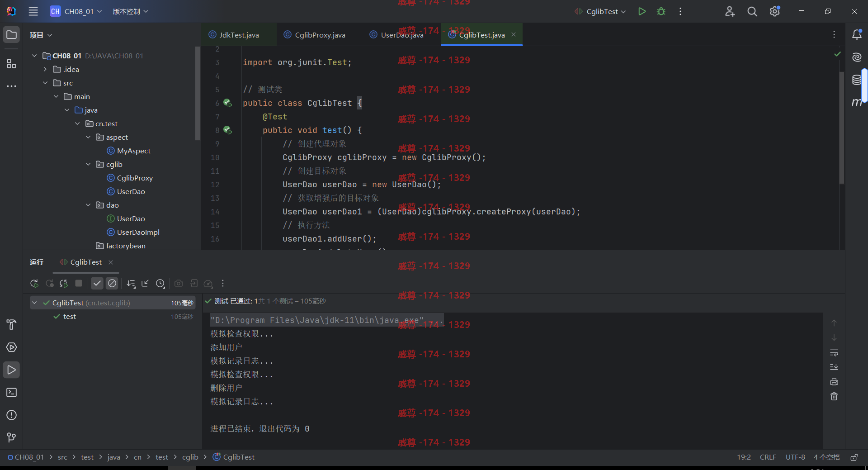Collapse the aspect package
This screenshot has width=868, height=470.
[88, 137]
